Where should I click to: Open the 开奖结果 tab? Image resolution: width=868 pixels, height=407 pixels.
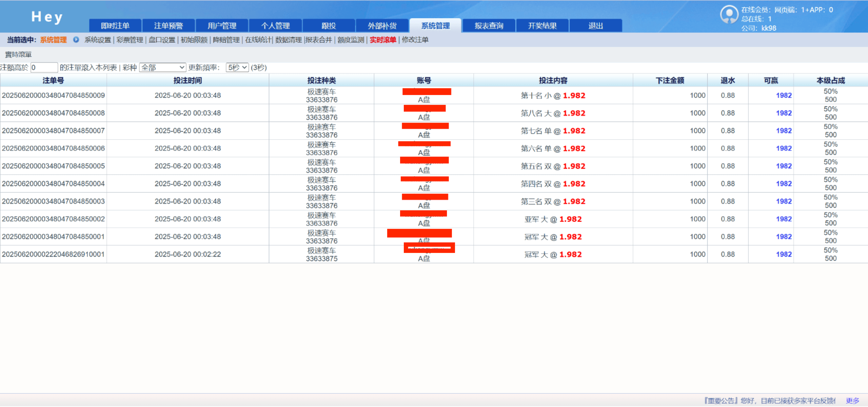tap(542, 26)
